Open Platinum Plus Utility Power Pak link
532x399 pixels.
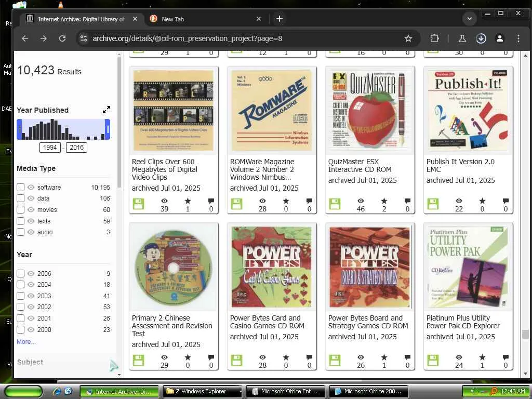463,322
